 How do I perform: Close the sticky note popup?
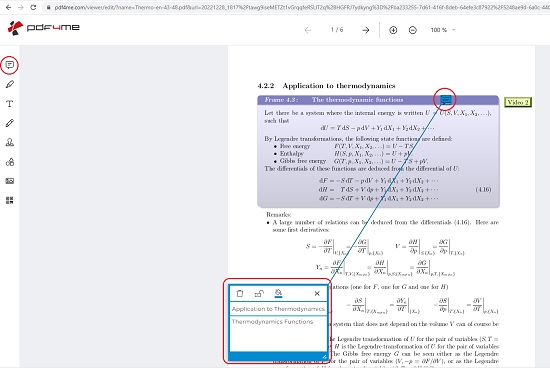pos(317,294)
